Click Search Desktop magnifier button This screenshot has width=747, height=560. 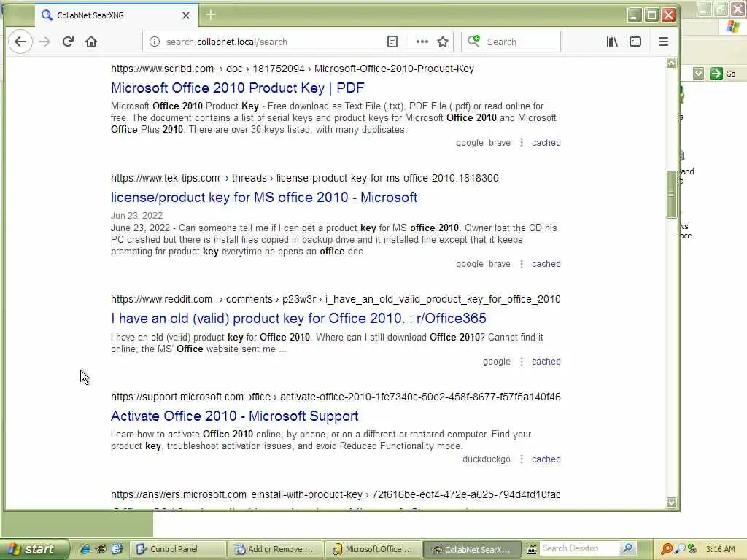[628, 548]
